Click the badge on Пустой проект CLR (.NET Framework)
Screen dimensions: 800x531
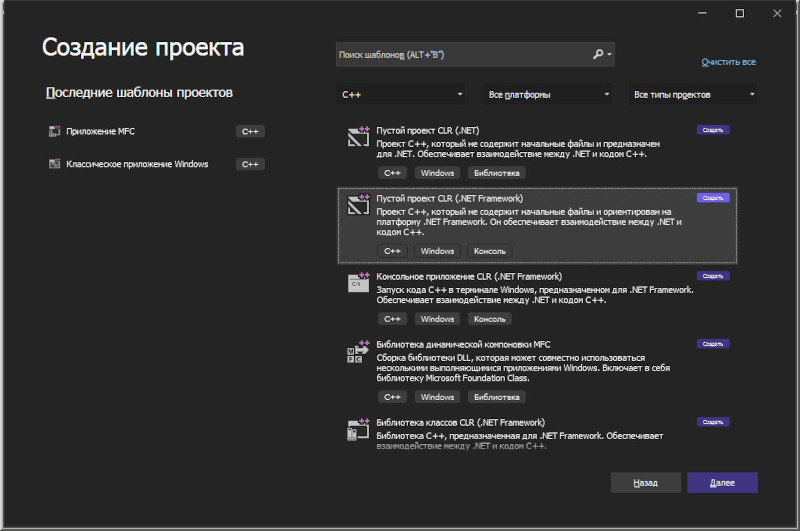[713, 198]
